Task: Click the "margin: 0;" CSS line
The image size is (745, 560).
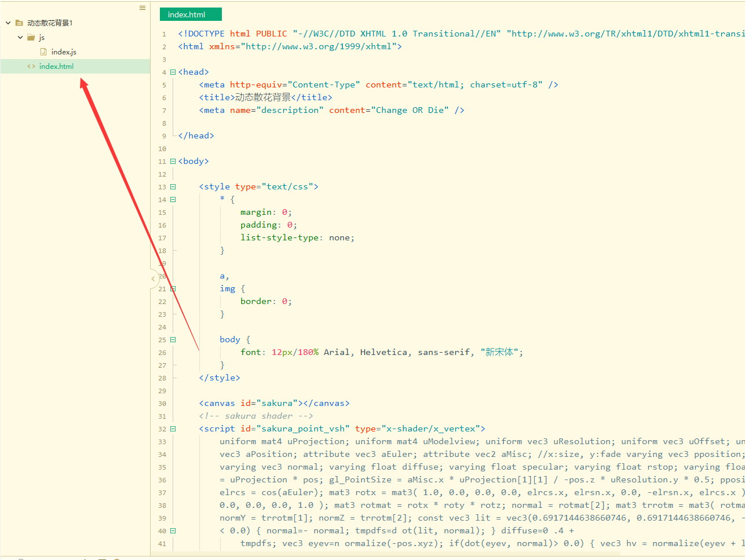Action: coord(266,212)
